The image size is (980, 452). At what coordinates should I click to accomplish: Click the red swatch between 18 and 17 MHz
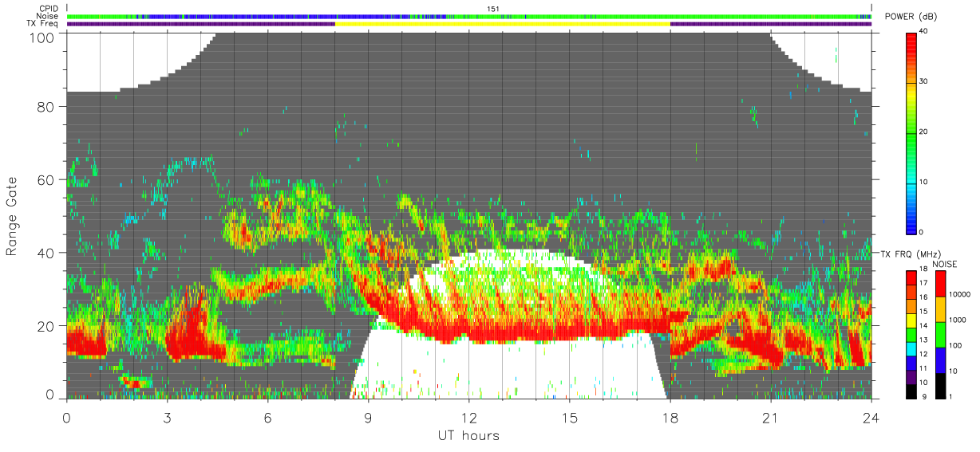[911, 278]
